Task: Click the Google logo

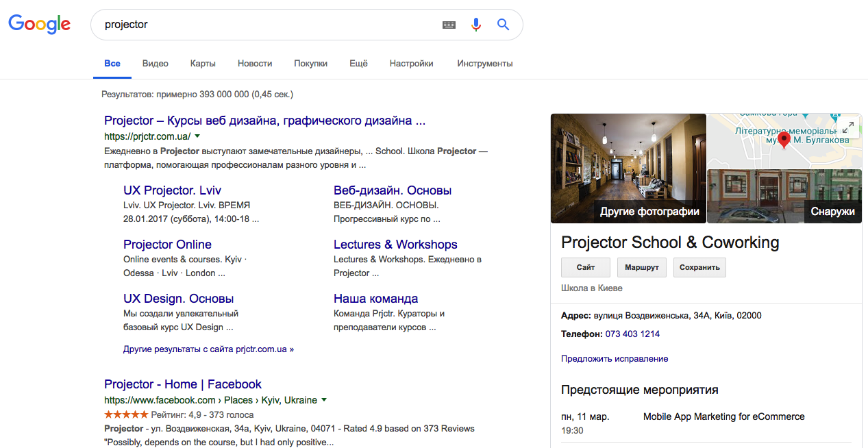Action: pos(39,25)
